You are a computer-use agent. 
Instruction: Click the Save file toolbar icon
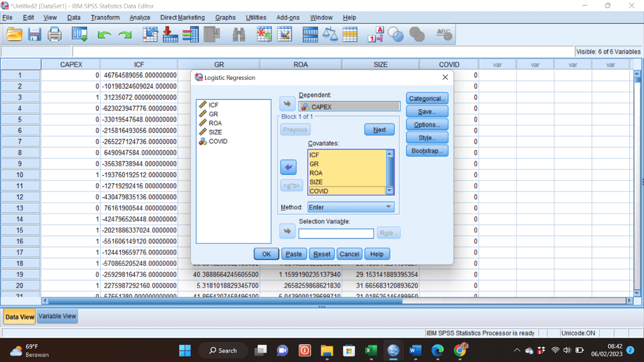point(35,35)
